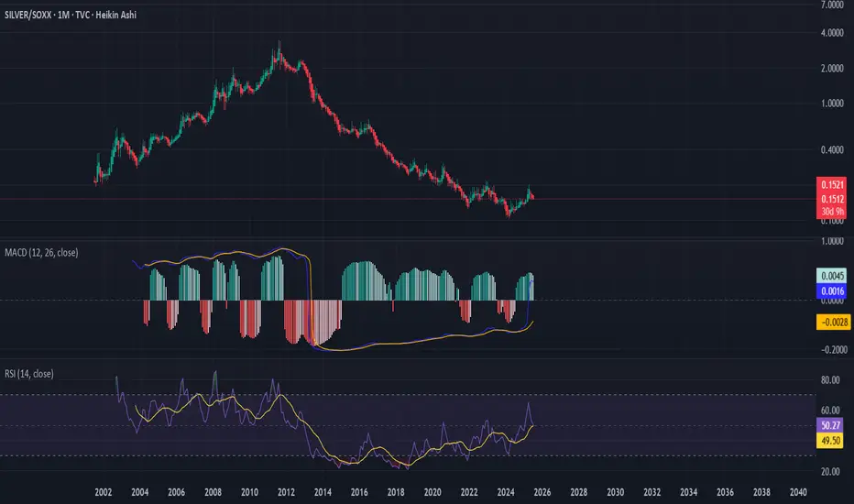Image resolution: width=854 pixels, height=504 pixels.
Task: Click the 2028 label on time axis
Action: [x=579, y=493]
